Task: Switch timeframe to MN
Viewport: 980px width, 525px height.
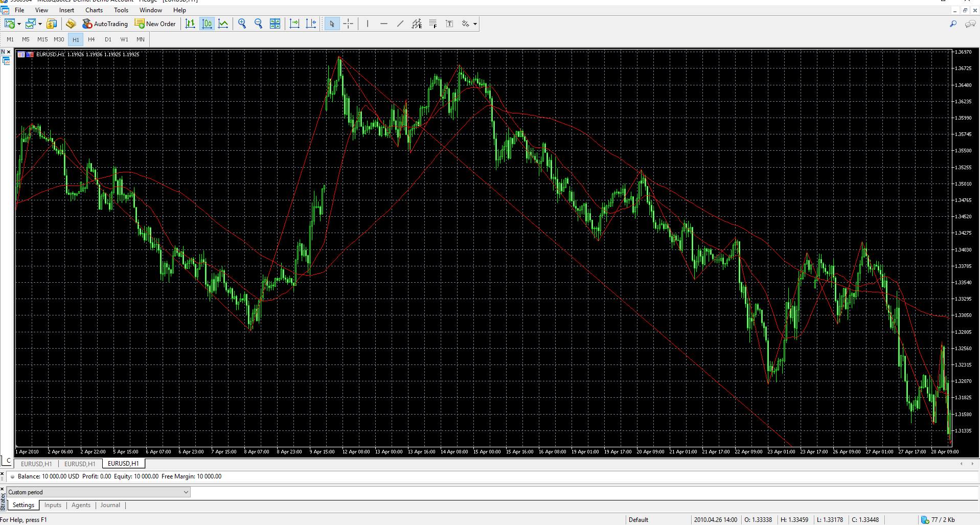Action: pos(141,39)
